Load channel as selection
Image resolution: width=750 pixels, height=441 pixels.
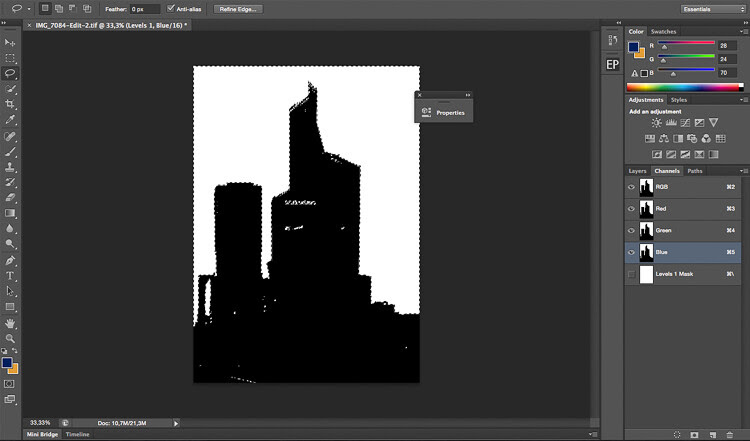point(676,435)
